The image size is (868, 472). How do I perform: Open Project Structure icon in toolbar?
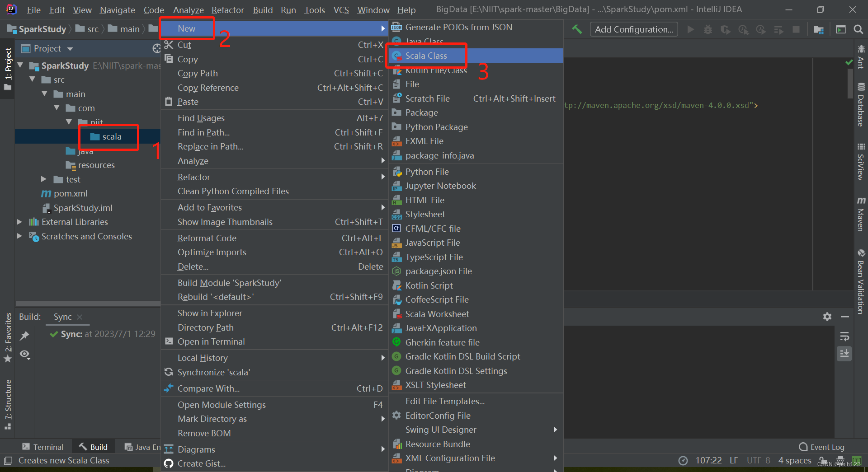[818, 29]
